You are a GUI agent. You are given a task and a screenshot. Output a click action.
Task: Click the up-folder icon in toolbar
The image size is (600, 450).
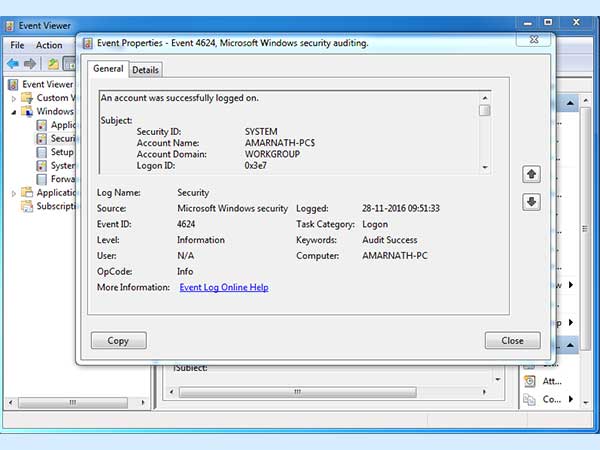(x=53, y=64)
